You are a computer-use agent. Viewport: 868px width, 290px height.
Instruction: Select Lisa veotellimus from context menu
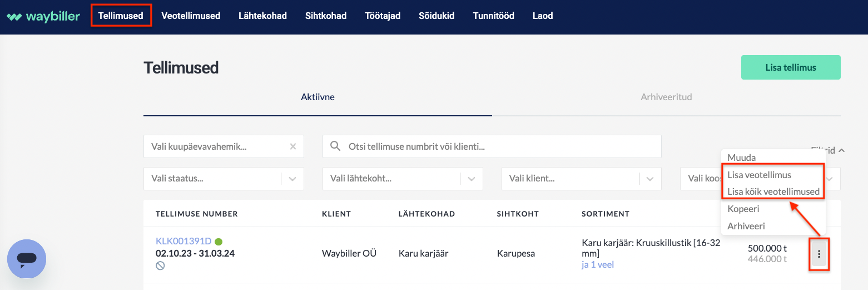click(759, 175)
